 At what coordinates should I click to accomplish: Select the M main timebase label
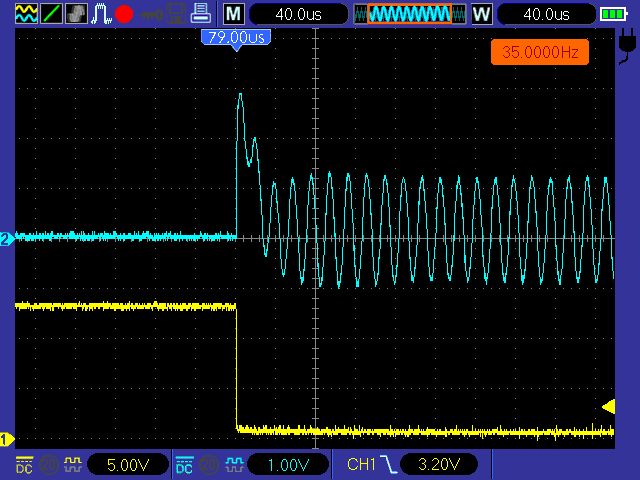tap(233, 14)
